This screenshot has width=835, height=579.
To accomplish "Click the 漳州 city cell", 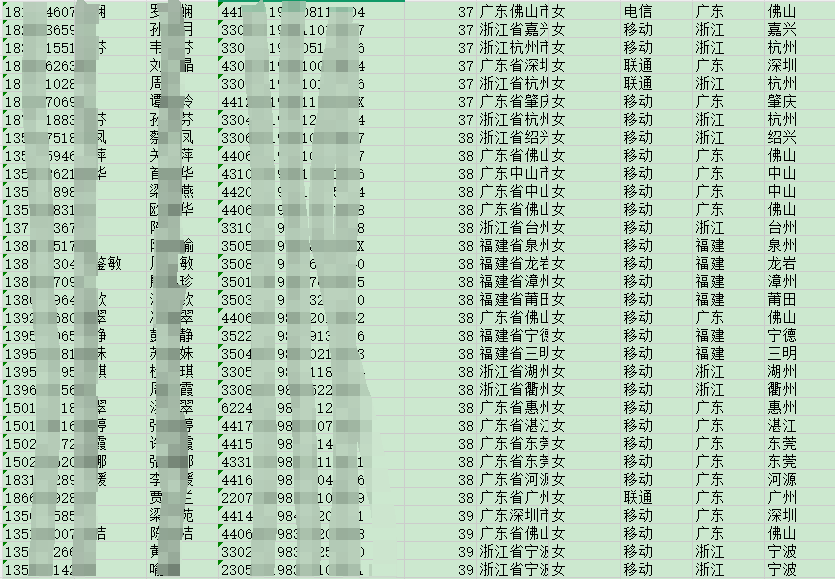I will [x=782, y=282].
